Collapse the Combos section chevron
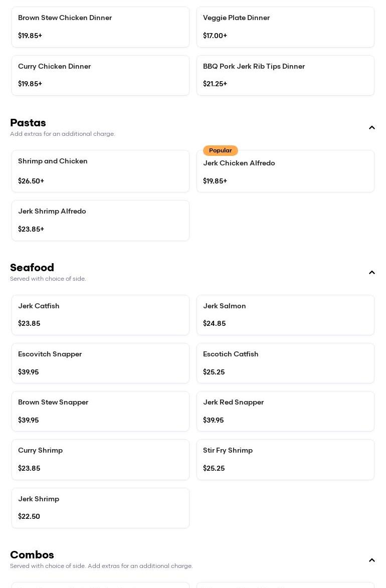This screenshot has height=588, width=386. [372, 560]
